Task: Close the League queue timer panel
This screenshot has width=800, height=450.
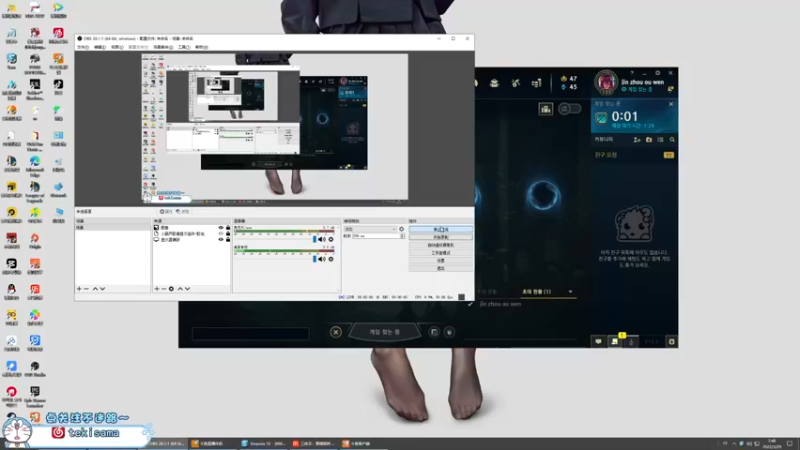Action: coord(671,104)
